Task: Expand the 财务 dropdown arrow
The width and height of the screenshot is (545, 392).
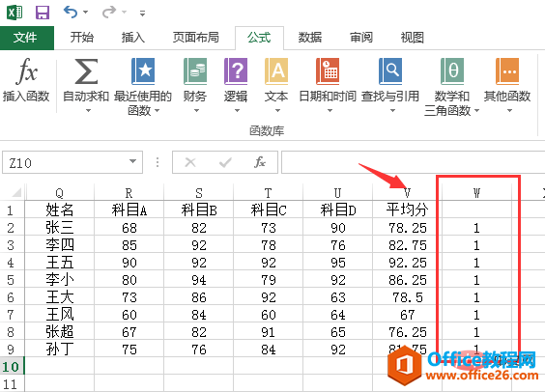Action: [x=196, y=111]
